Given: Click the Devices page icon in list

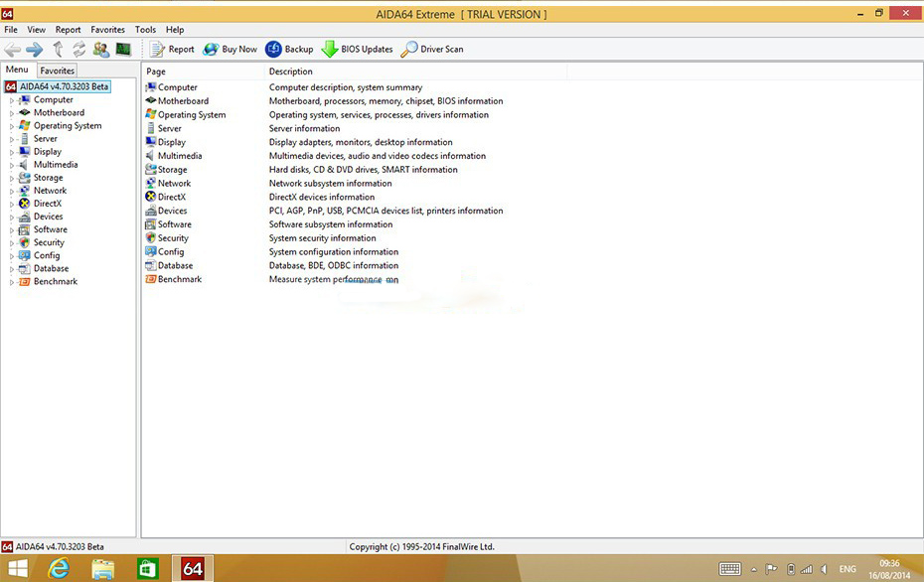Looking at the screenshot, I should pyautogui.click(x=151, y=211).
